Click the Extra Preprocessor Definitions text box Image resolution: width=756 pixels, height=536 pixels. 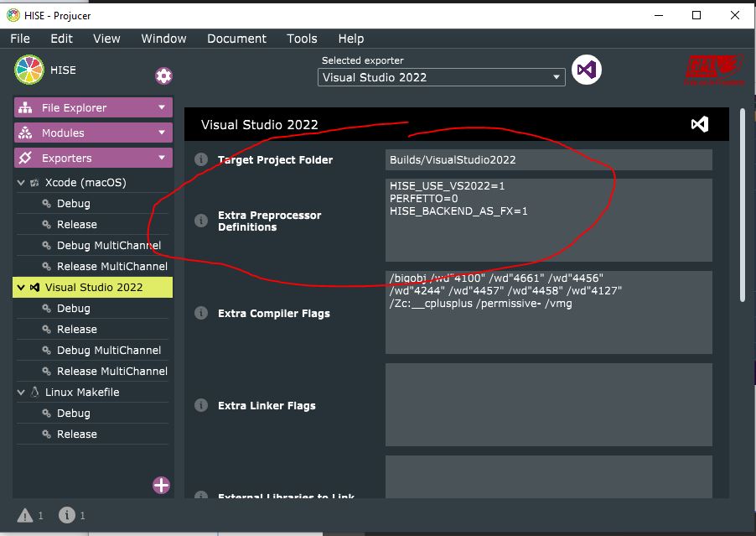[549, 220]
